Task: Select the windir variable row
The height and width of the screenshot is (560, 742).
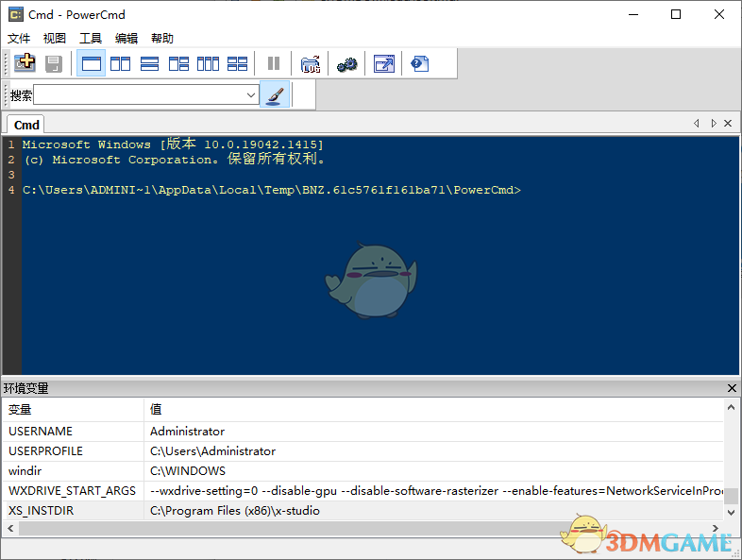Action: tap(363, 471)
